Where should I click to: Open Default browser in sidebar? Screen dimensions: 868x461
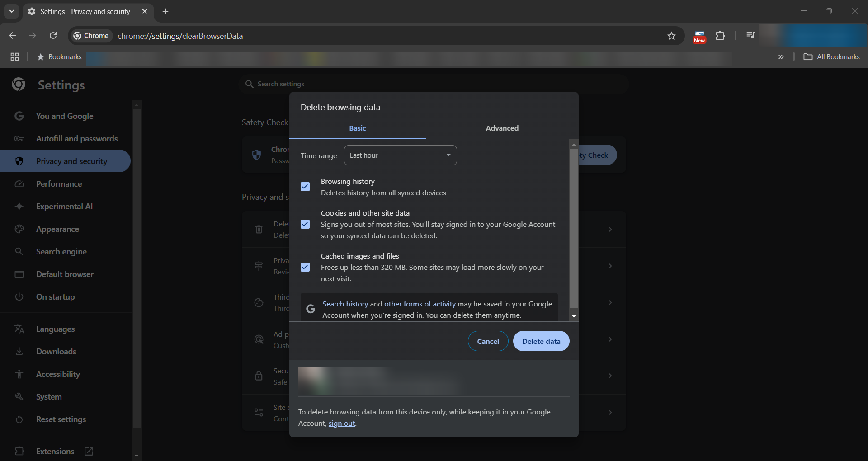click(x=66, y=274)
